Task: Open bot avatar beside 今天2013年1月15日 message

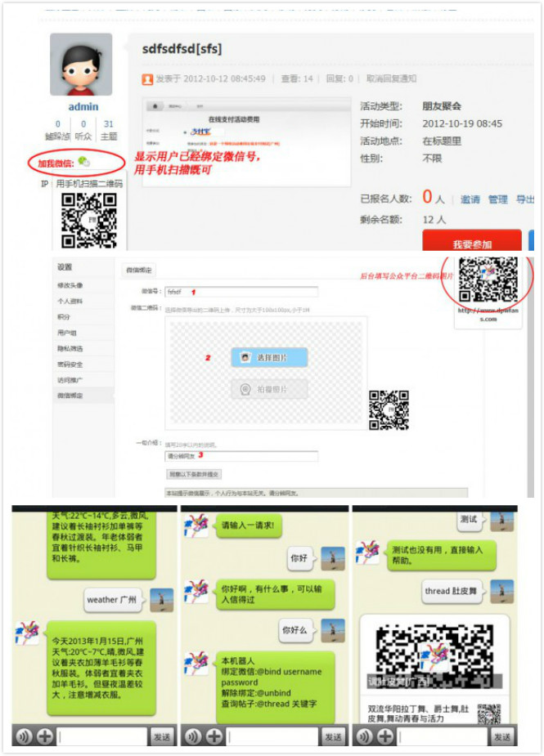Action: tap(27, 633)
